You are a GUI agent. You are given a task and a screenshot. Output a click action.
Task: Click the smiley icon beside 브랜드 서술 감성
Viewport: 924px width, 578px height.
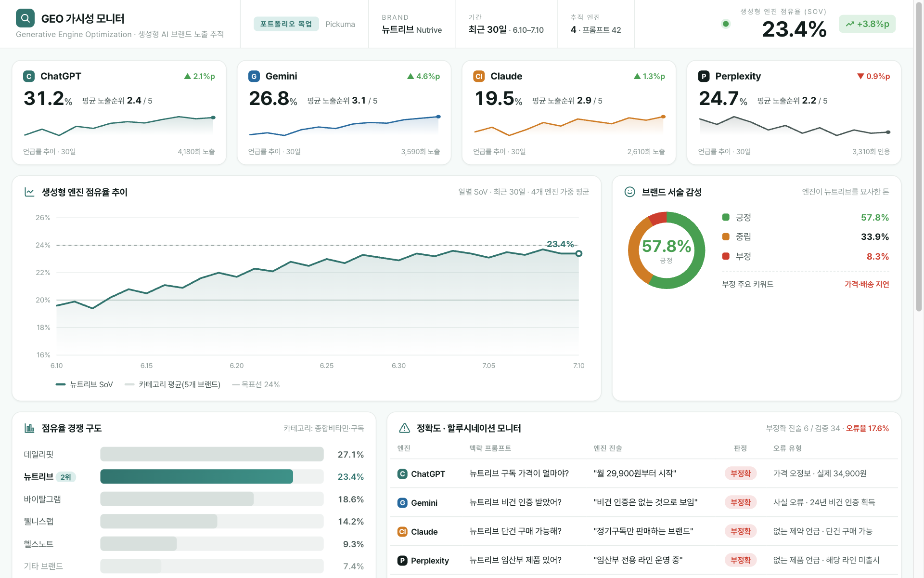(629, 192)
